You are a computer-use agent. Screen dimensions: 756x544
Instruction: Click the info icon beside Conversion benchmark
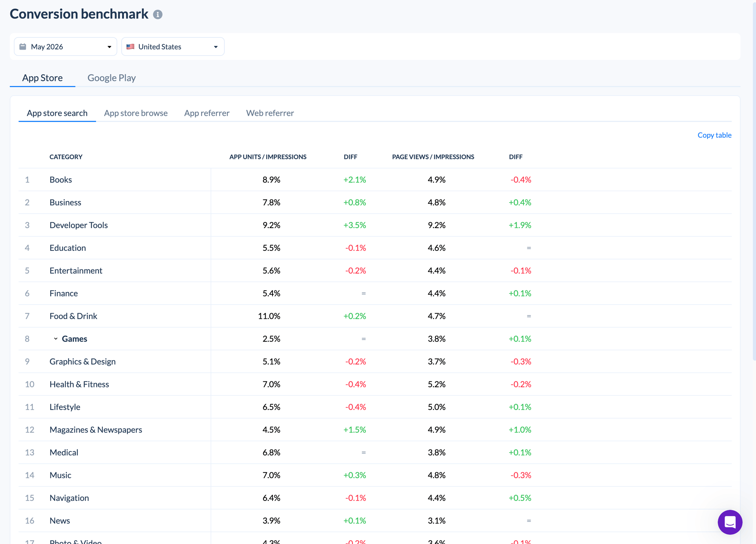[158, 14]
